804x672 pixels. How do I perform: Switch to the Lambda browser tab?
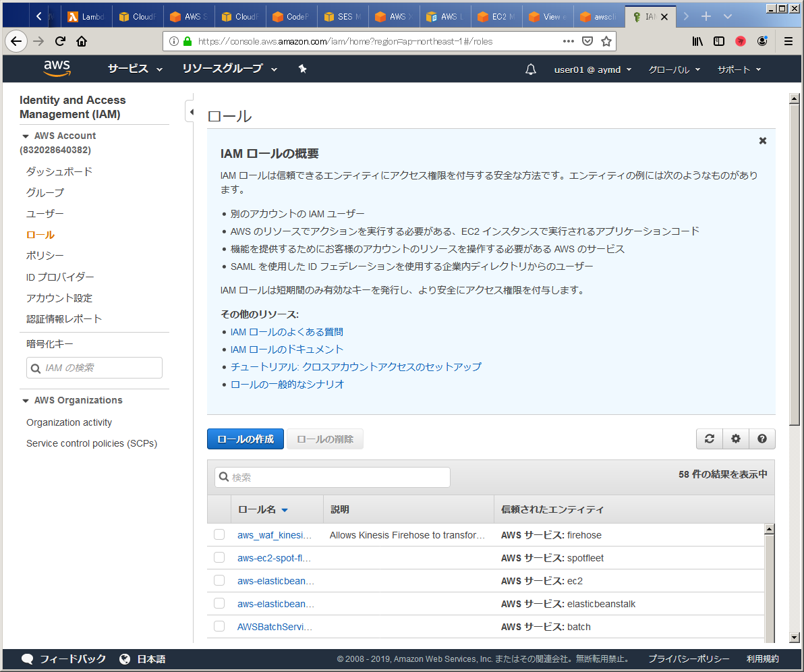pyautogui.click(x=86, y=16)
